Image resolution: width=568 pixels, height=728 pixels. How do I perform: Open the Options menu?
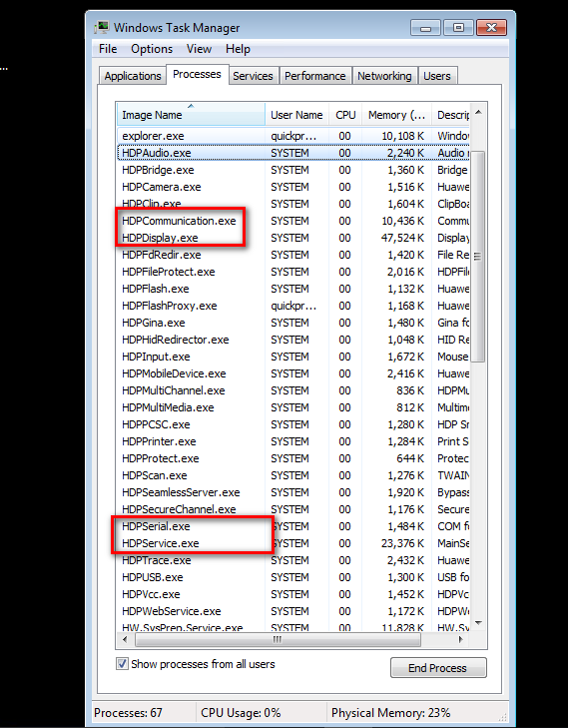(x=152, y=49)
